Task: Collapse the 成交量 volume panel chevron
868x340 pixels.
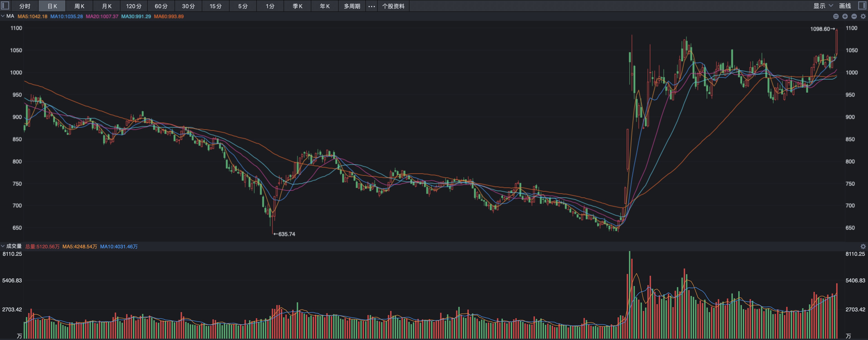Action: point(3,246)
